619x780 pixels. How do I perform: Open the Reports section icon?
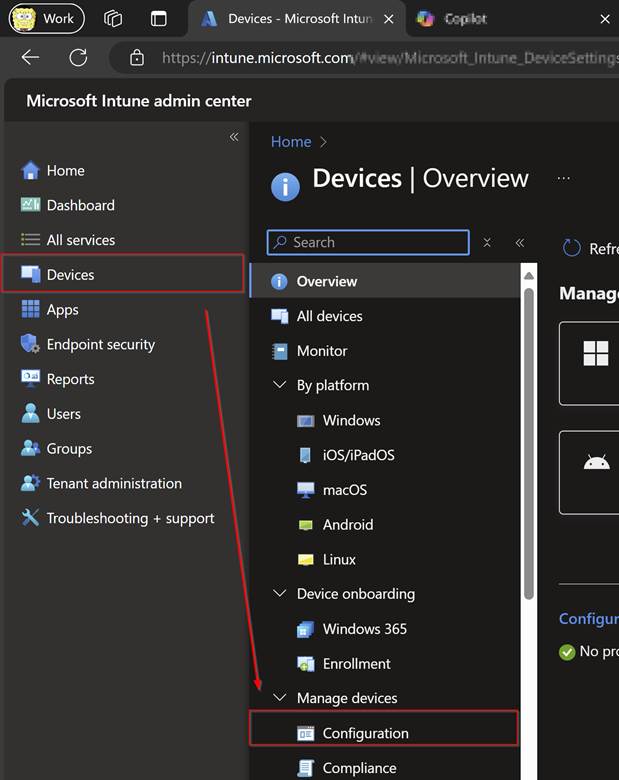(x=30, y=379)
